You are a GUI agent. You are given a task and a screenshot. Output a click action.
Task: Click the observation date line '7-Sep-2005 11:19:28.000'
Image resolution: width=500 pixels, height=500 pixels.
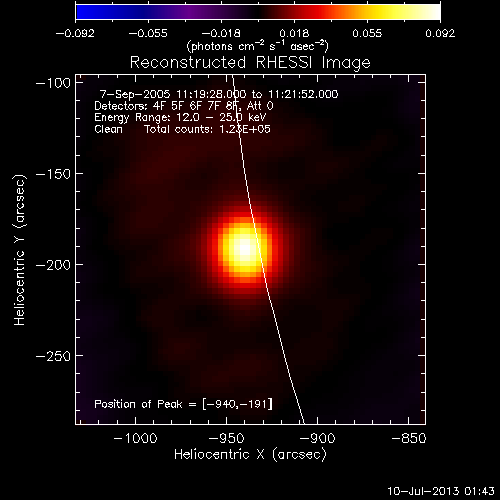tap(219, 94)
